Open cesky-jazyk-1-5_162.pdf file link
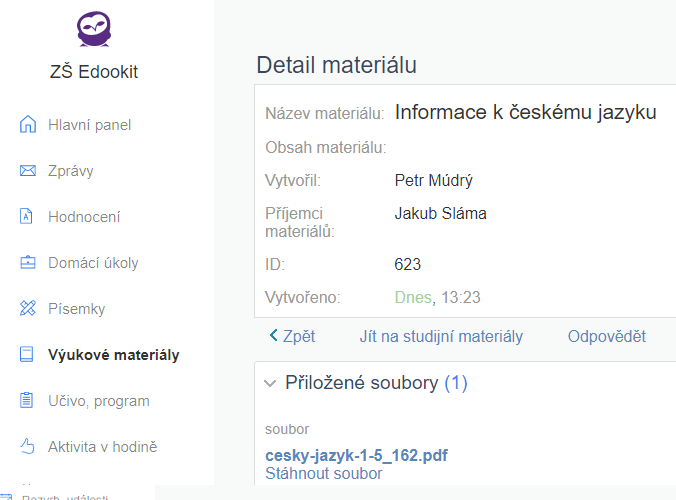676x500 pixels. point(356,456)
